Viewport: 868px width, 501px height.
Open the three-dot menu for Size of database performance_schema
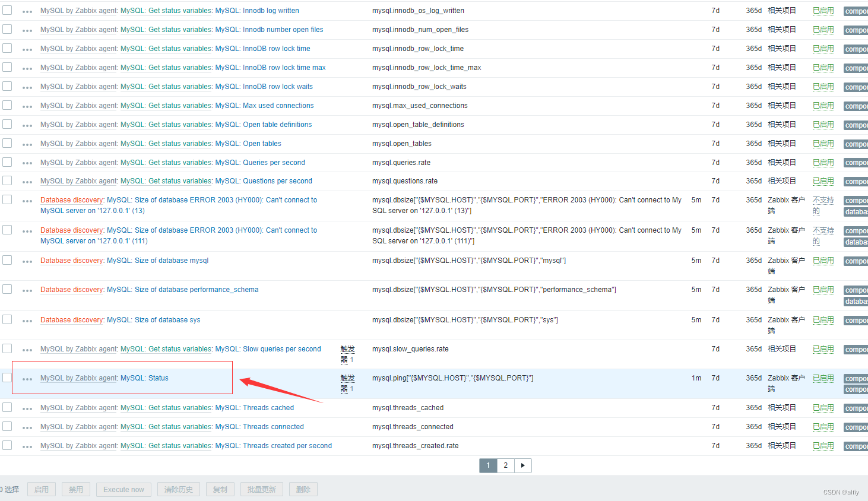click(27, 291)
